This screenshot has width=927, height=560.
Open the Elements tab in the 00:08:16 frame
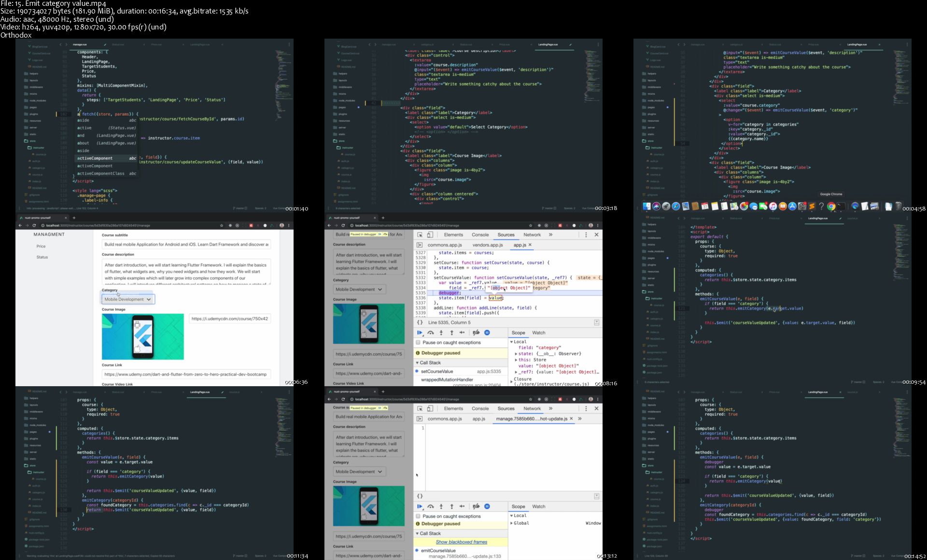click(453, 235)
